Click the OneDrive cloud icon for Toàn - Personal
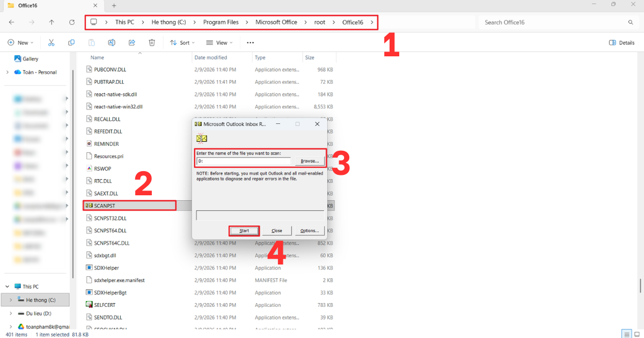 (x=17, y=72)
